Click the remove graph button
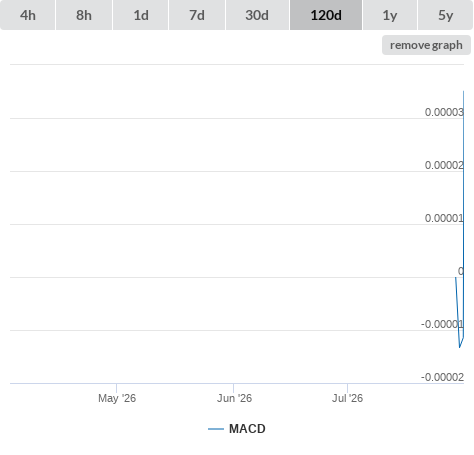 [x=426, y=45]
